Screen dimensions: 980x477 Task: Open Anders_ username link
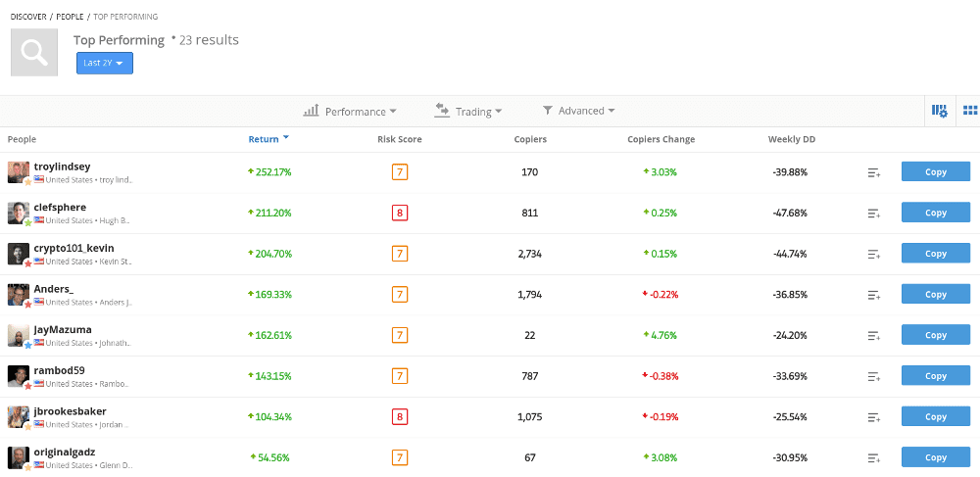point(54,289)
